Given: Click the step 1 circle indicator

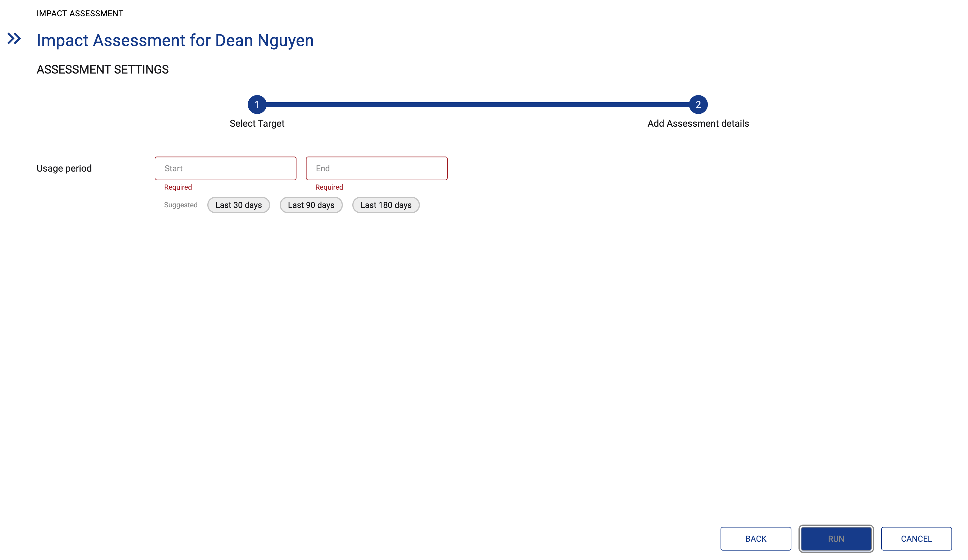Looking at the screenshot, I should click(x=257, y=105).
